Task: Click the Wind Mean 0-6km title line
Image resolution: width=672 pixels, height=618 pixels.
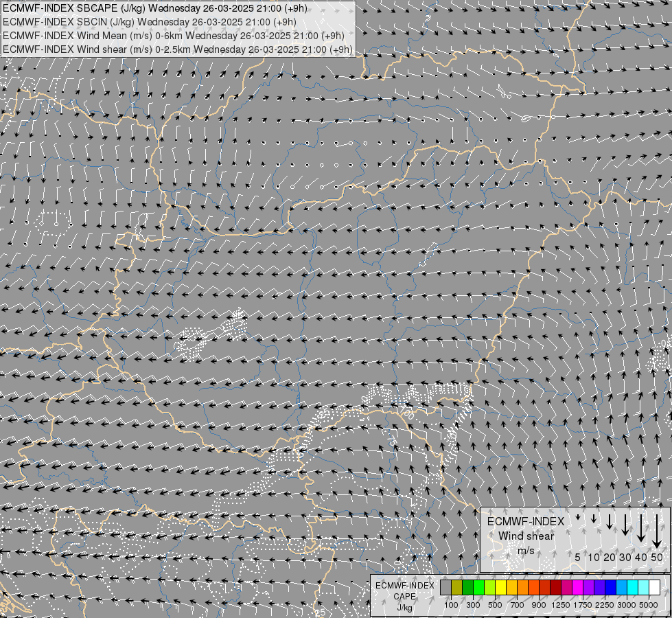Action: 173,36
